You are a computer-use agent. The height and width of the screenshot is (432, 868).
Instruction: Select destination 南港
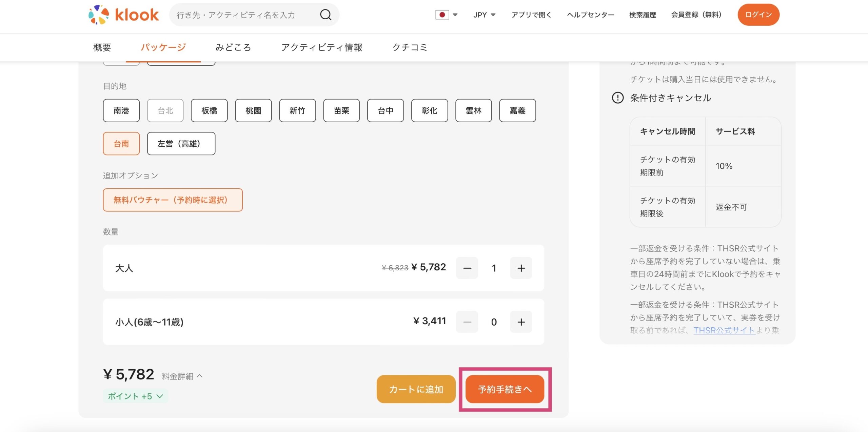pyautogui.click(x=121, y=110)
